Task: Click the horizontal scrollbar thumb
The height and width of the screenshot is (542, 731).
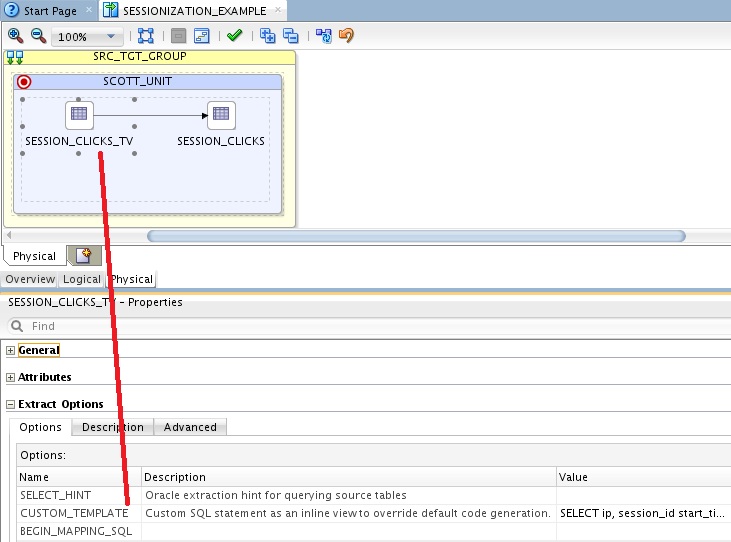Action: click(x=416, y=236)
